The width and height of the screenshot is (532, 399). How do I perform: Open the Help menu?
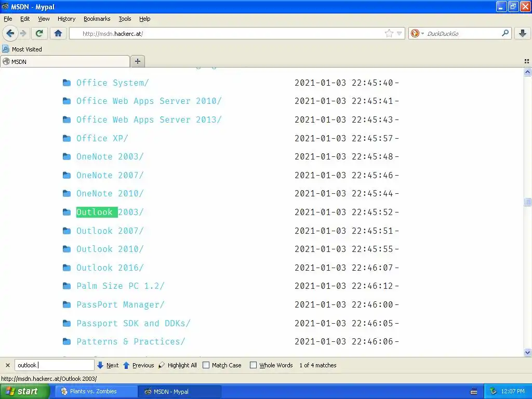[x=145, y=19]
